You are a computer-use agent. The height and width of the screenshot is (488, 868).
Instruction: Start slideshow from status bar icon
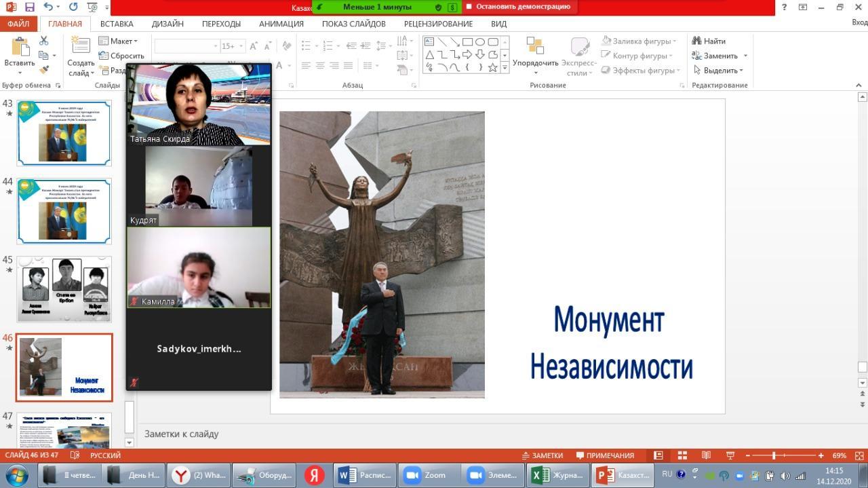pos(730,455)
